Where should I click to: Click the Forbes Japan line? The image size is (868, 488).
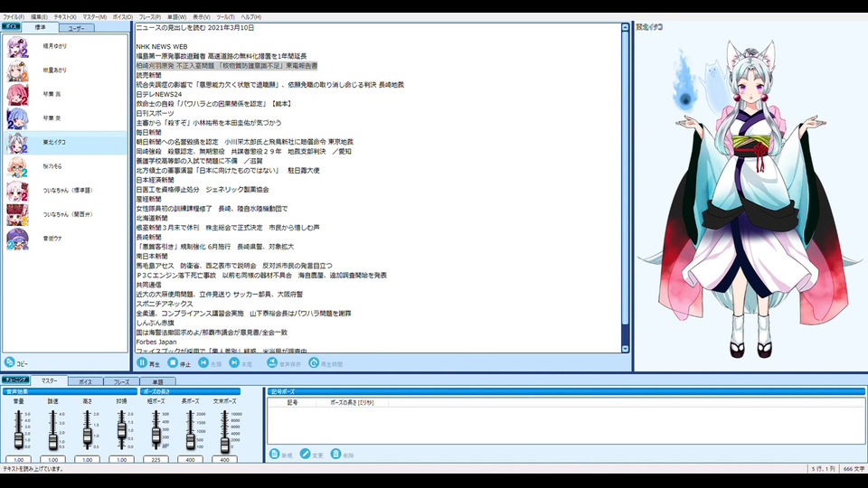(x=156, y=343)
